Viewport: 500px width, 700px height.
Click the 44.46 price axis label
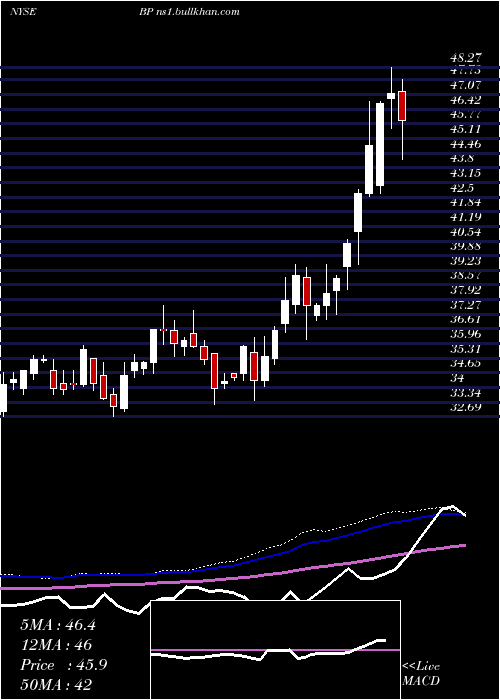point(465,143)
